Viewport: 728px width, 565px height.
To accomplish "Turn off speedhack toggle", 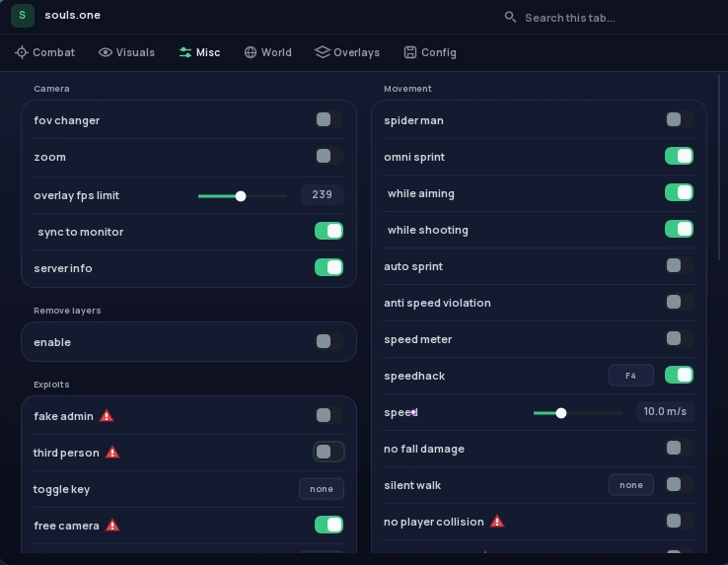I will tap(680, 375).
